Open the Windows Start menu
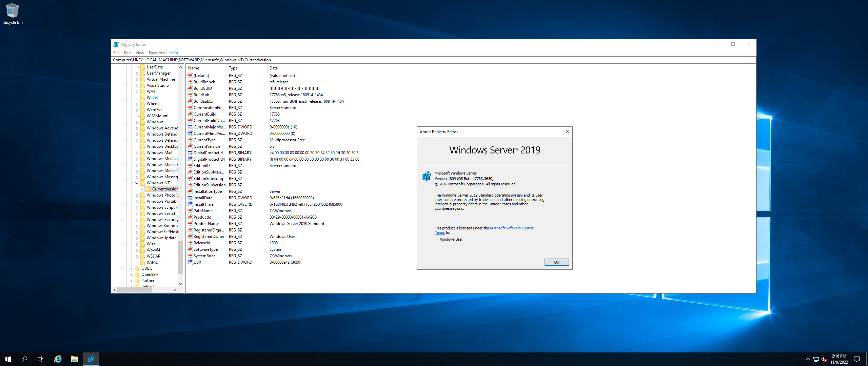The width and height of the screenshot is (868, 366). tap(8, 359)
